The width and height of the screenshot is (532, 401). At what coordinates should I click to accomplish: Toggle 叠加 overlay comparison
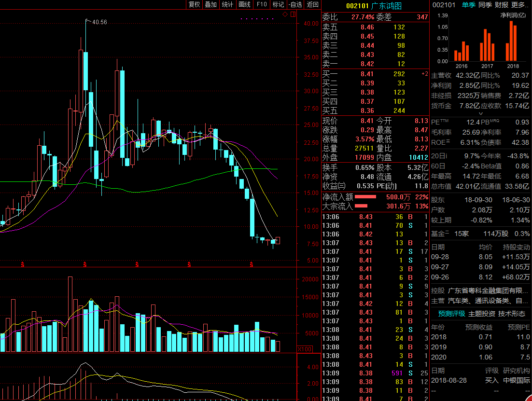[210, 4]
